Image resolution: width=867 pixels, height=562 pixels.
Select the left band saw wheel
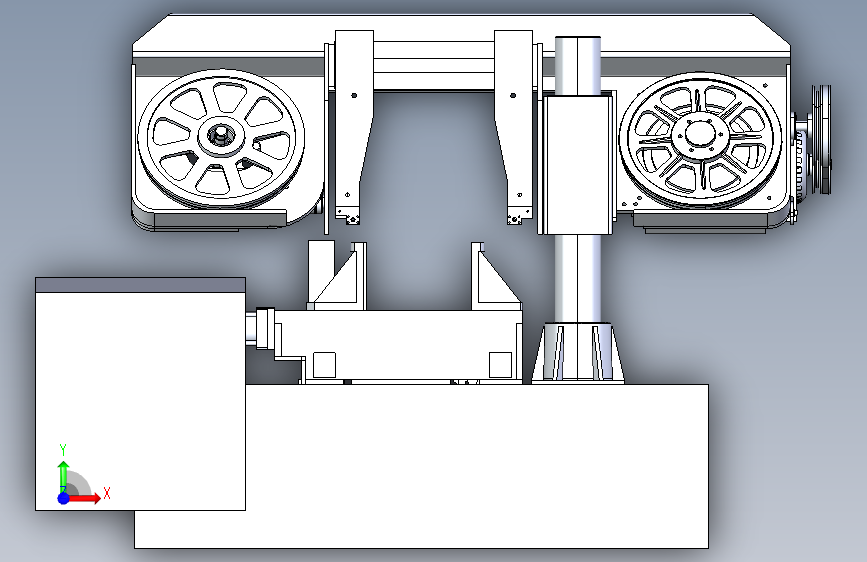pyautogui.click(x=221, y=138)
